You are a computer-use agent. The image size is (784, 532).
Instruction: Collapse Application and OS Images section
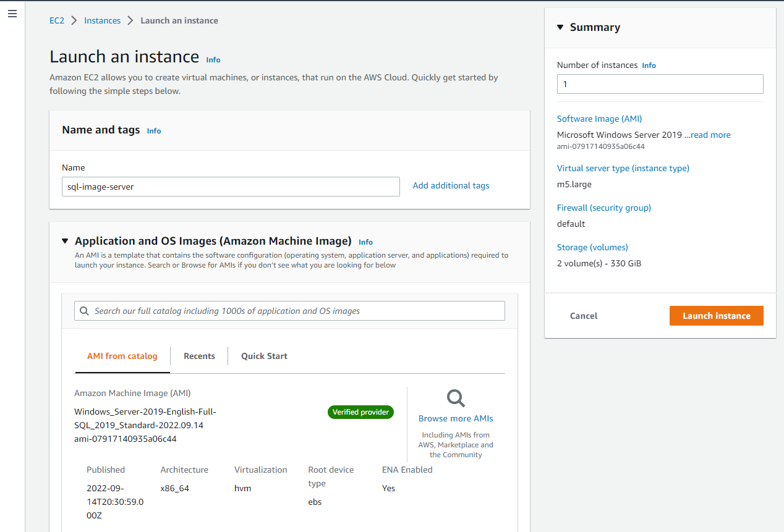(x=65, y=241)
